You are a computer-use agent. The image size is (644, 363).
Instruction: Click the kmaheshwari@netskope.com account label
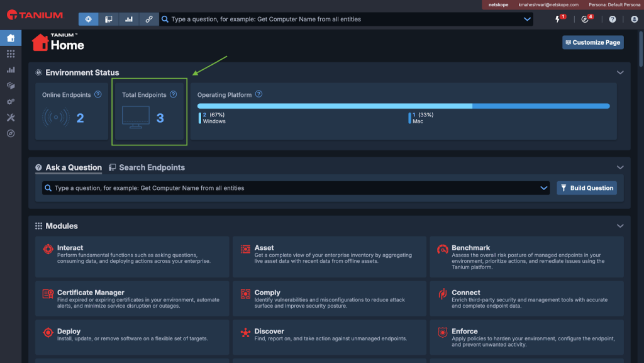coord(548,4)
